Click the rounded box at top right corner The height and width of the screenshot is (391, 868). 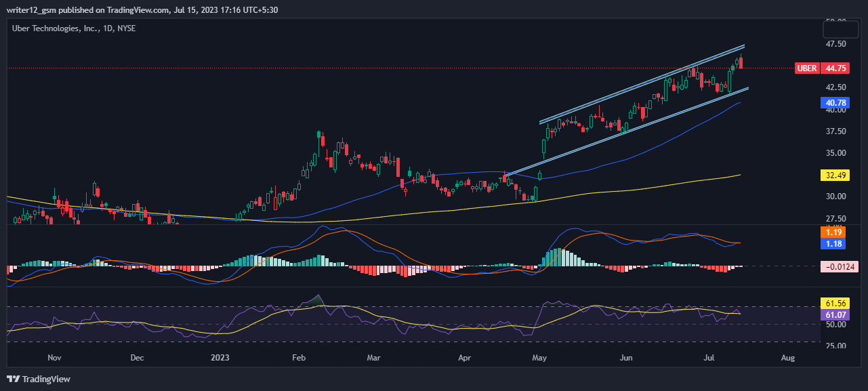pos(840,28)
